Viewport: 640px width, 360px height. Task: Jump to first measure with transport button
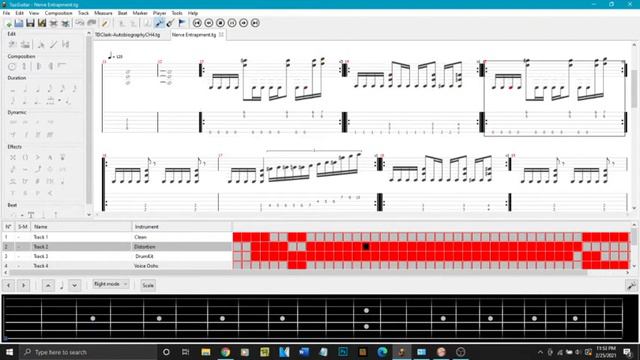click(197, 23)
